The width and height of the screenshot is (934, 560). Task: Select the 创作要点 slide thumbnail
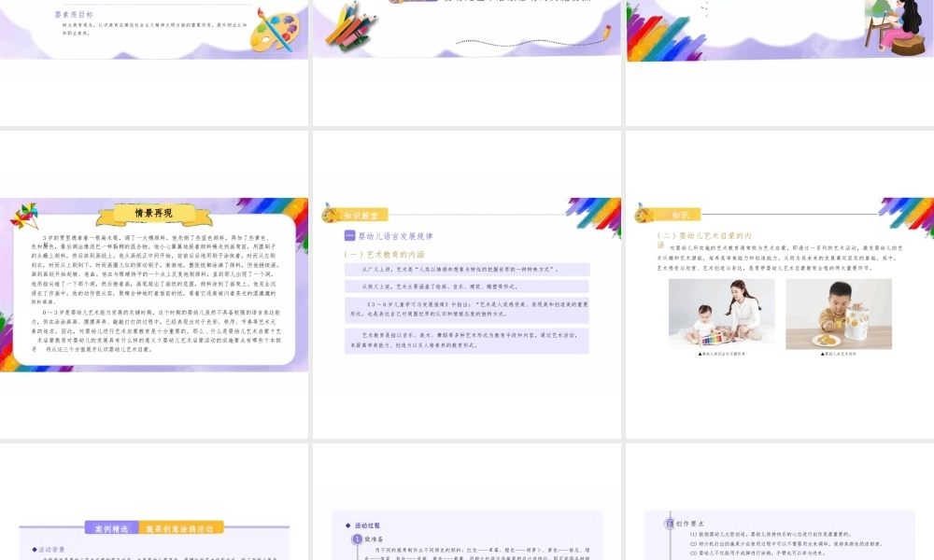780,502
